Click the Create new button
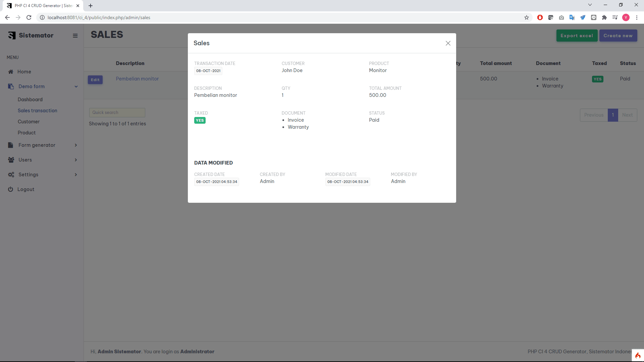This screenshot has height=362, width=644. point(618,36)
